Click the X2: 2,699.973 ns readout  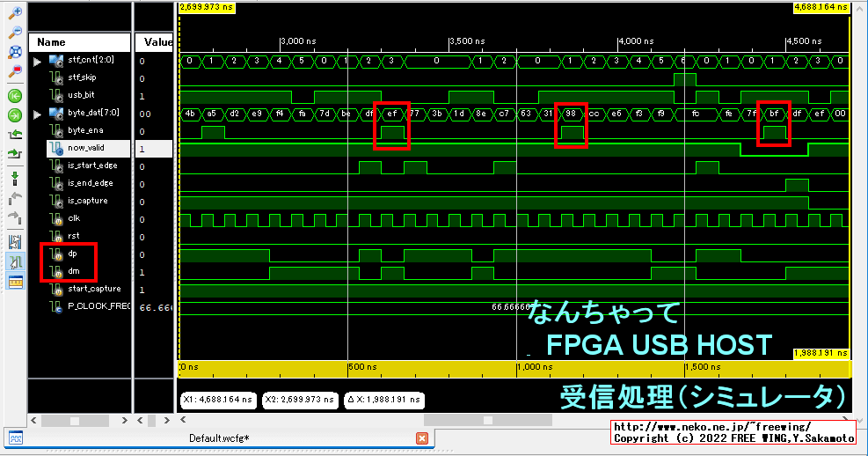(x=300, y=400)
